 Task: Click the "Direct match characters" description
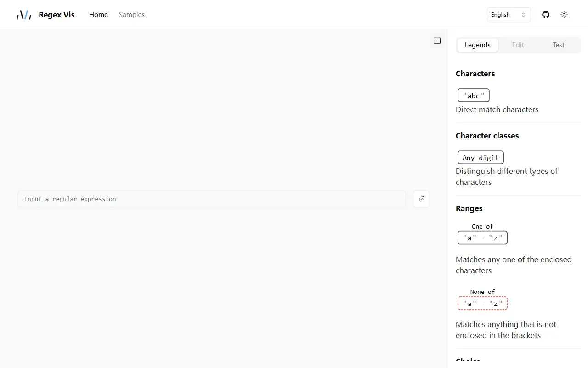coord(497,109)
